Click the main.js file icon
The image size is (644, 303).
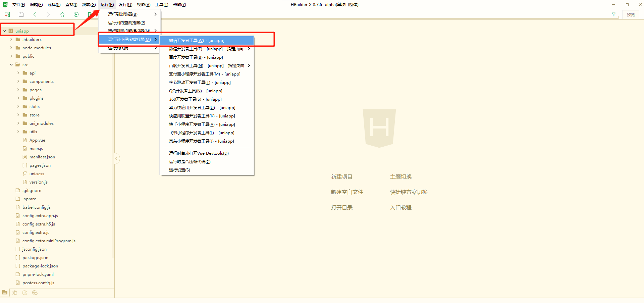pyautogui.click(x=25, y=149)
